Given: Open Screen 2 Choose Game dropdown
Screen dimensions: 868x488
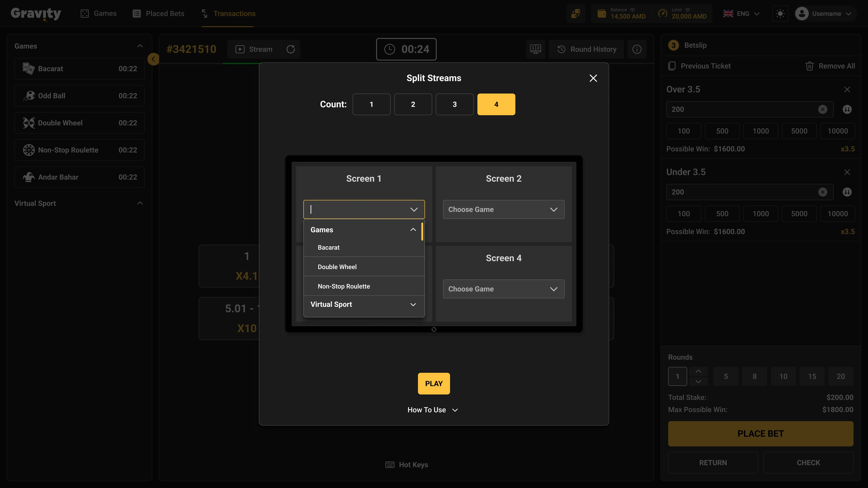Looking at the screenshot, I should click(x=503, y=209).
